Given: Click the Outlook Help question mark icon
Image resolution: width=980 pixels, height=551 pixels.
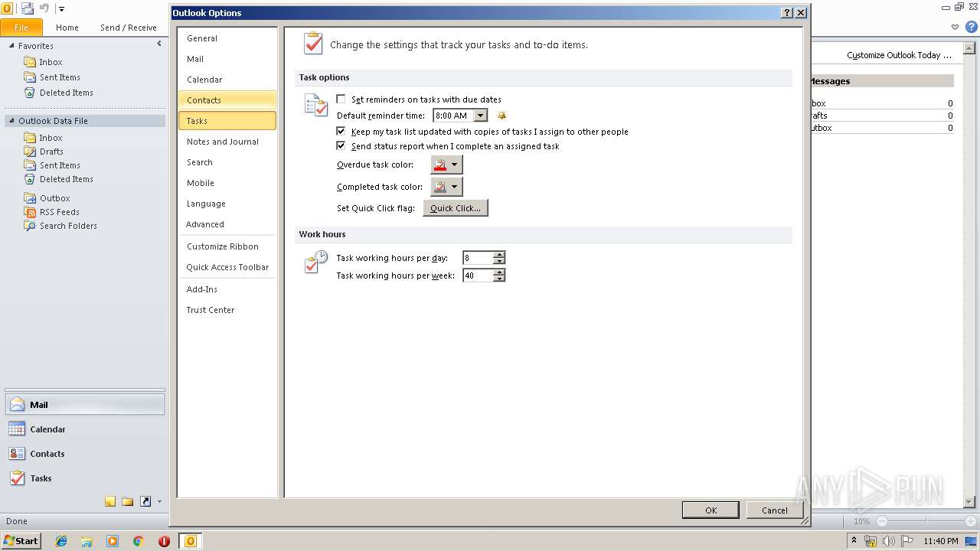Looking at the screenshot, I should click(972, 27).
